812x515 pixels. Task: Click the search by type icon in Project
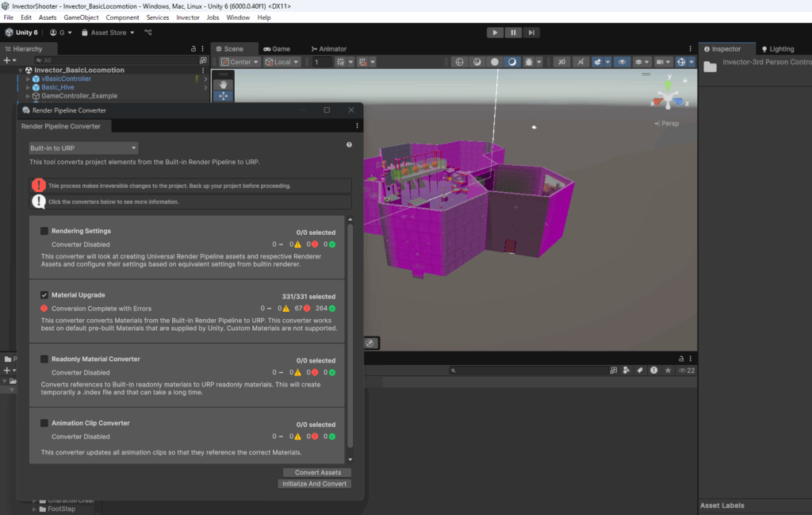click(x=626, y=371)
